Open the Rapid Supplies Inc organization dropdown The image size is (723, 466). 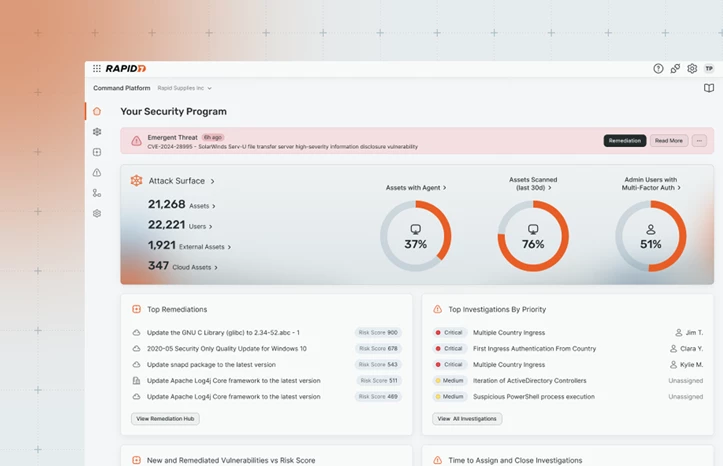[x=185, y=88]
